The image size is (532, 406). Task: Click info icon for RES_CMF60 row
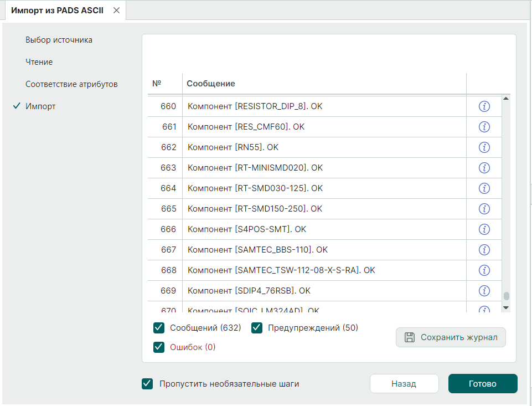[484, 127]
